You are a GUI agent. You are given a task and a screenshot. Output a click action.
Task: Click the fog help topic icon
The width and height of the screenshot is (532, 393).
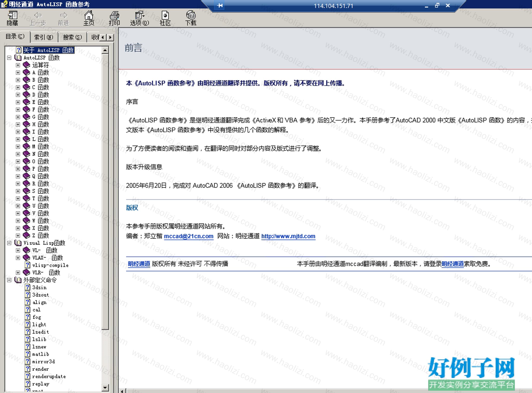pyautogui.click(x=28, y=317)
